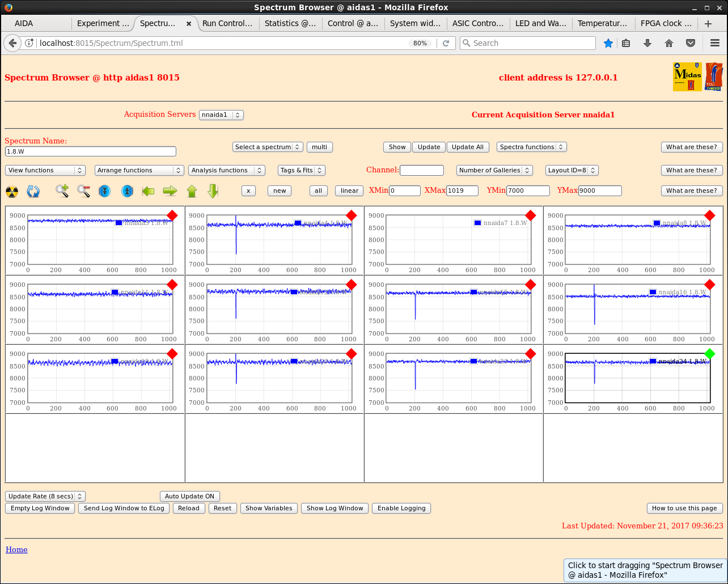
Task: Toggle the linear scale button
Action: coord(349,191)
